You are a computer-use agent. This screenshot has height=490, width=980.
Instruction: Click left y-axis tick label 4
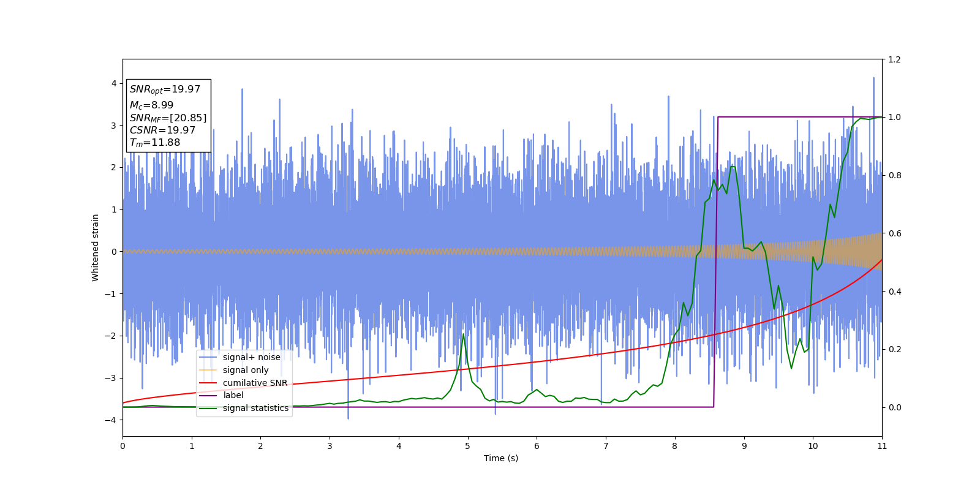[114, 83]
